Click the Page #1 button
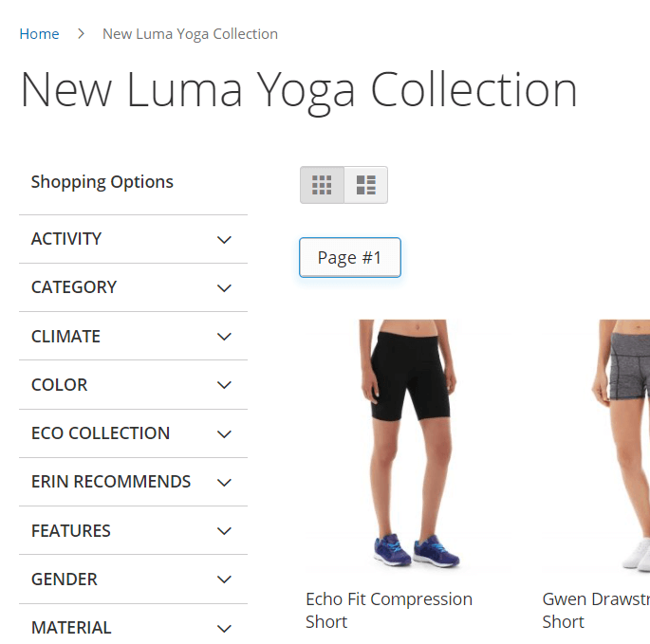 pyautogui.click(x=350, y=257)
